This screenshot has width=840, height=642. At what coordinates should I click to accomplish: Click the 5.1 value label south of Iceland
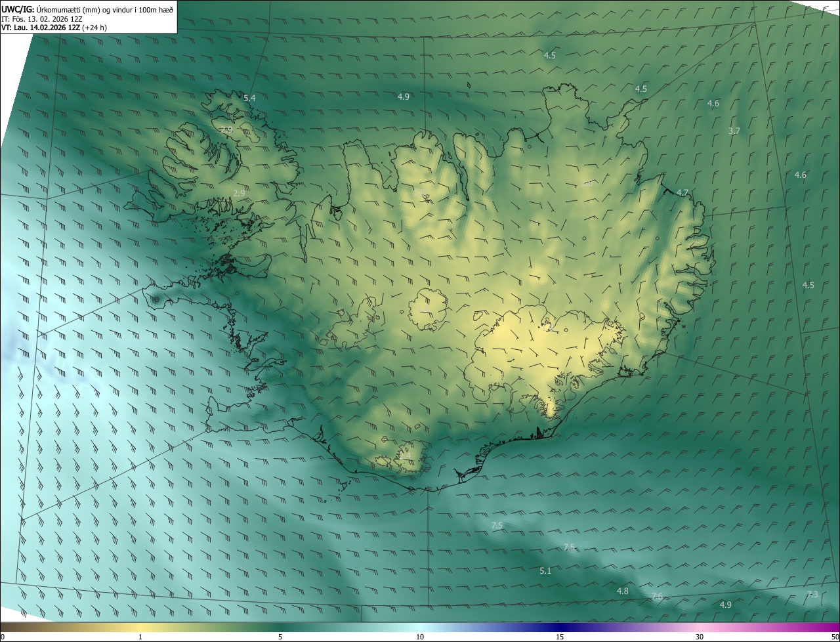coord(545,570)
